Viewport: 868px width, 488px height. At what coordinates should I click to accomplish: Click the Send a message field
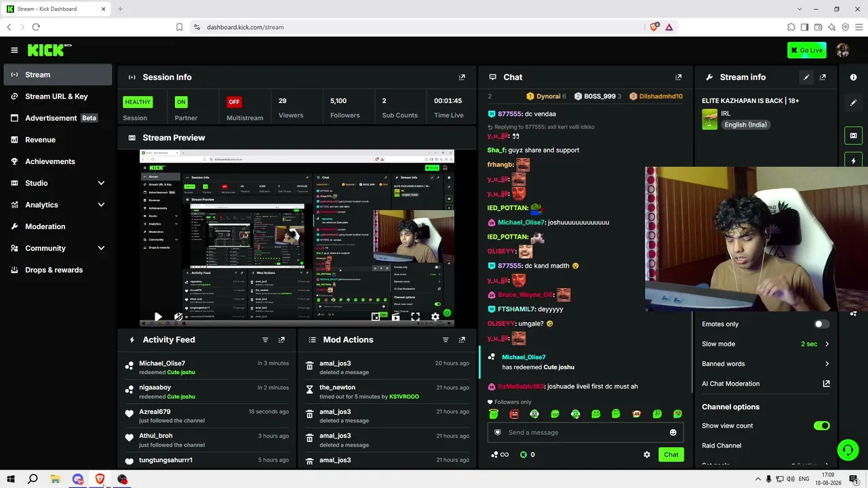tap(585, 432)
